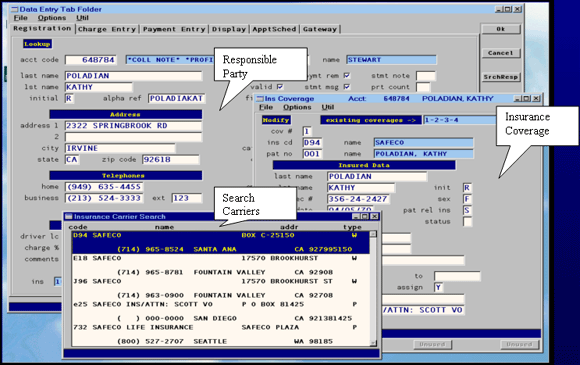Screen dimensions: 580x365
Task: Click insured last name field POLADIAN
Action: tap(377, 177)
